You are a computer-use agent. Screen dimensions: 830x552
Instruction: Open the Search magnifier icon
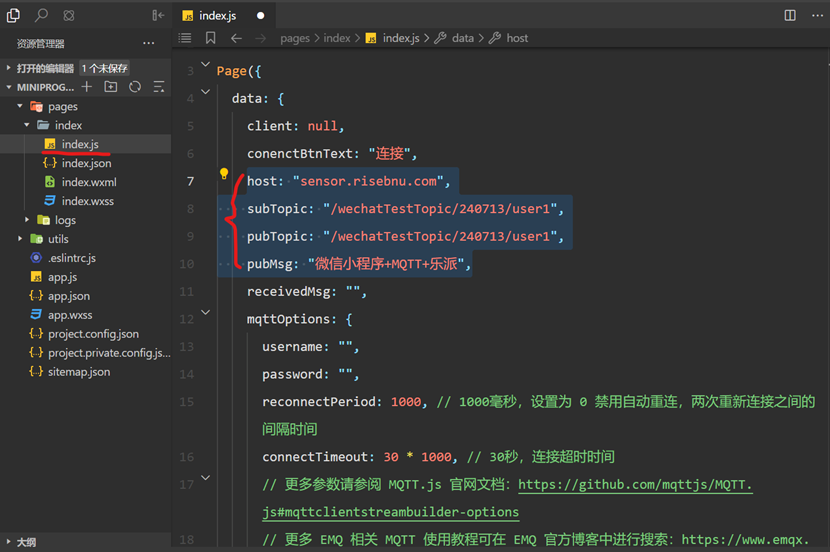coord(41,15)
